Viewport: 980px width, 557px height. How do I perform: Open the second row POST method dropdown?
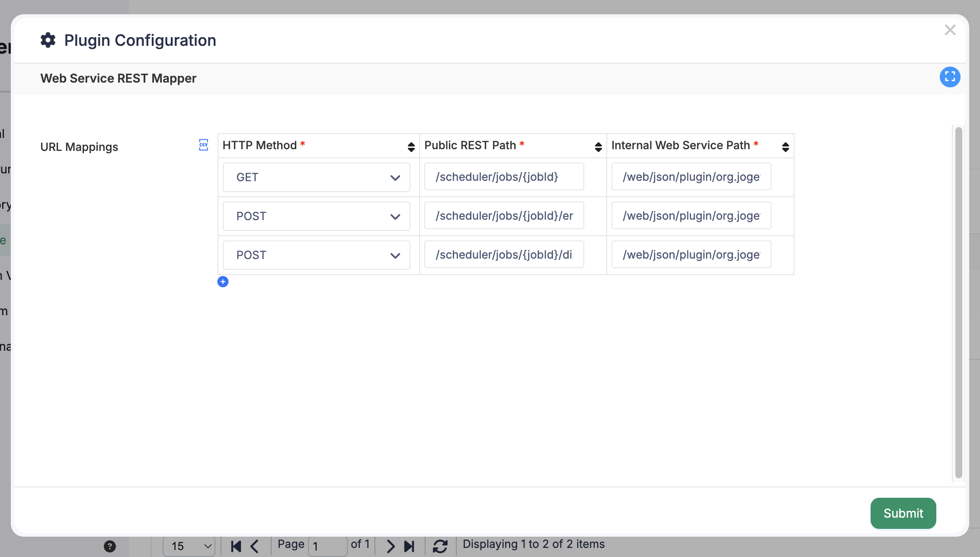point(316,216)
